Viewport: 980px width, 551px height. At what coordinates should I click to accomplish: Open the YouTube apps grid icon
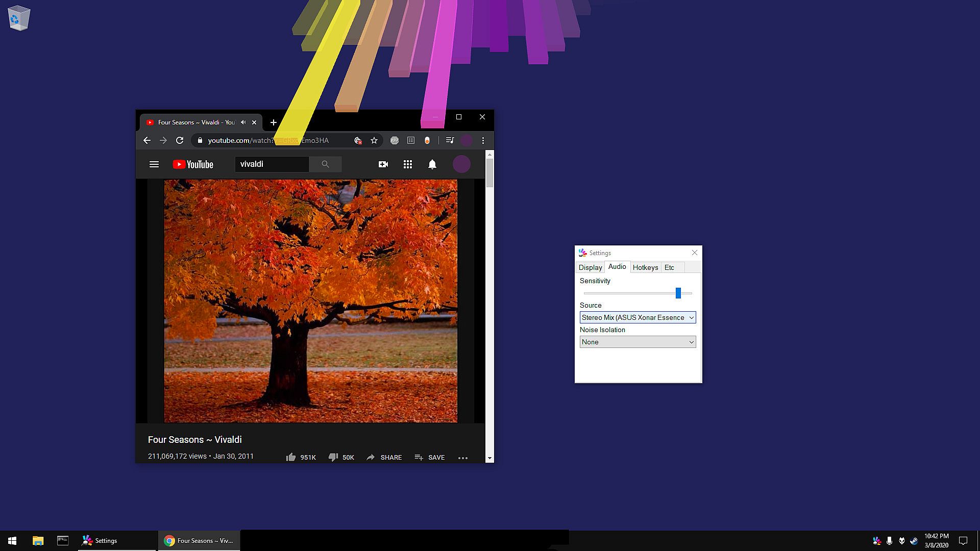coord(407,164)
